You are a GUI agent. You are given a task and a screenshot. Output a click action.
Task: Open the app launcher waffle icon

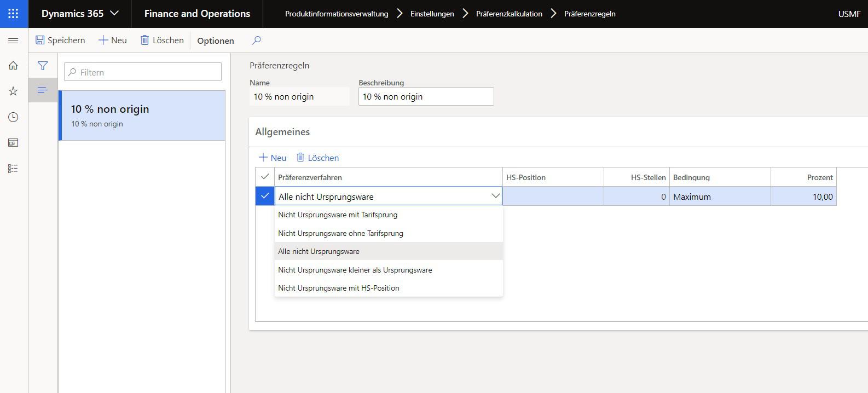pyautogui.click(x=14, y=14)
